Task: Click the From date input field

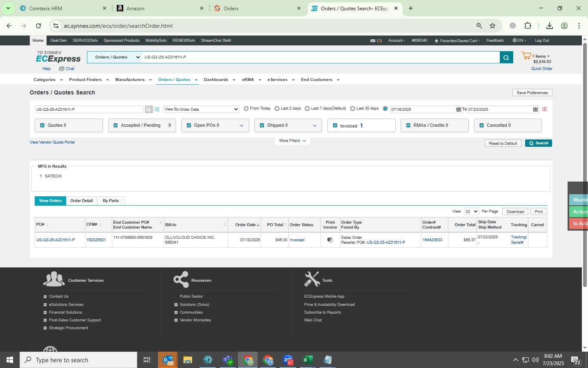Action: point(423,109)
